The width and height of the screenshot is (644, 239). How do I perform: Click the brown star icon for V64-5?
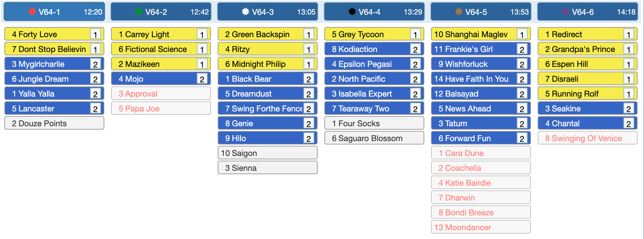459,11
